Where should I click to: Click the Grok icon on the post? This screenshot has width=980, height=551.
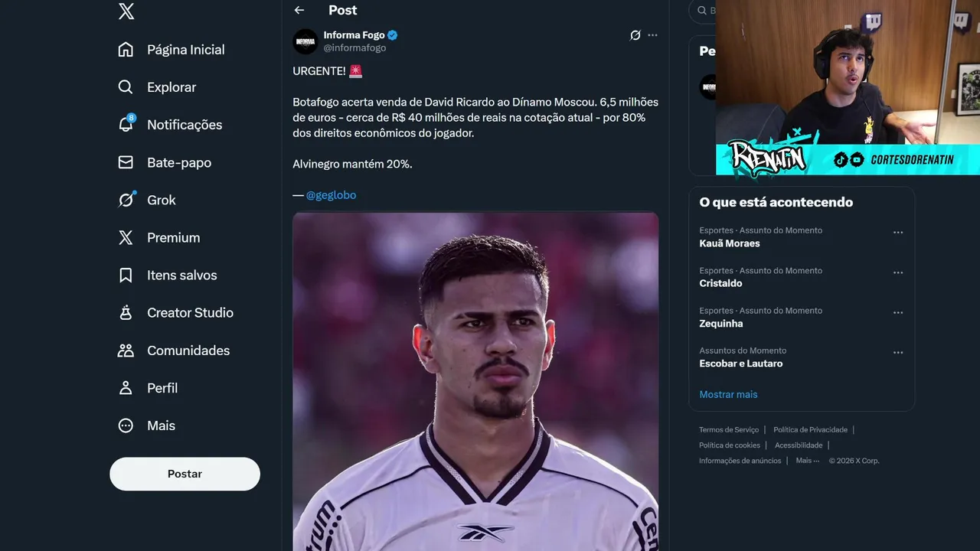tap(635, 35)
